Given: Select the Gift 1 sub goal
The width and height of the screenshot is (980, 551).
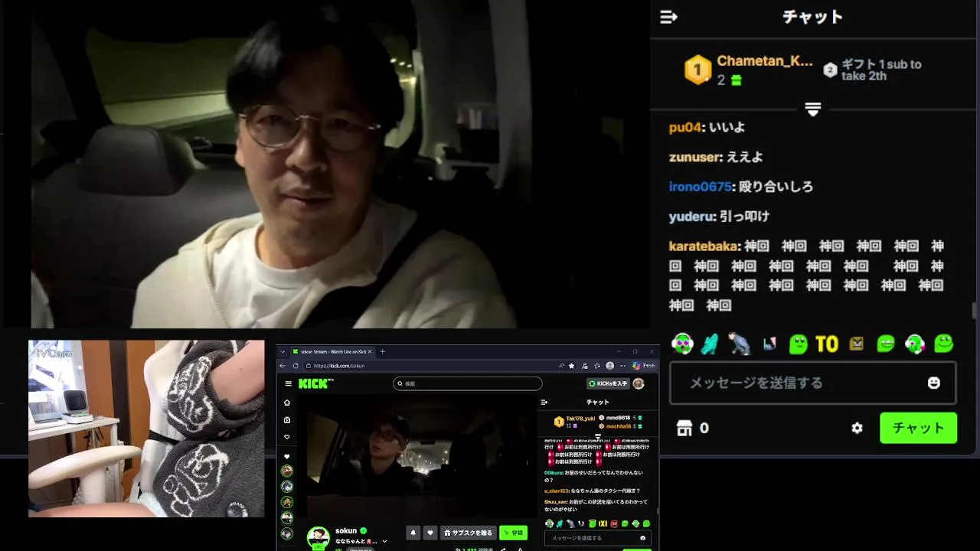Looking at the screenshot, I should (873, 70).
